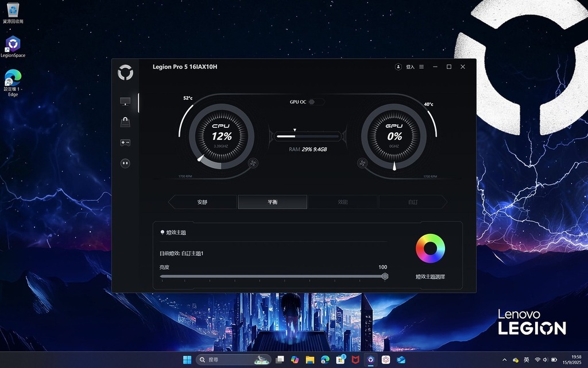Click the Legion Space taskbar icon
588x368 pixels.
pos(370,360)
